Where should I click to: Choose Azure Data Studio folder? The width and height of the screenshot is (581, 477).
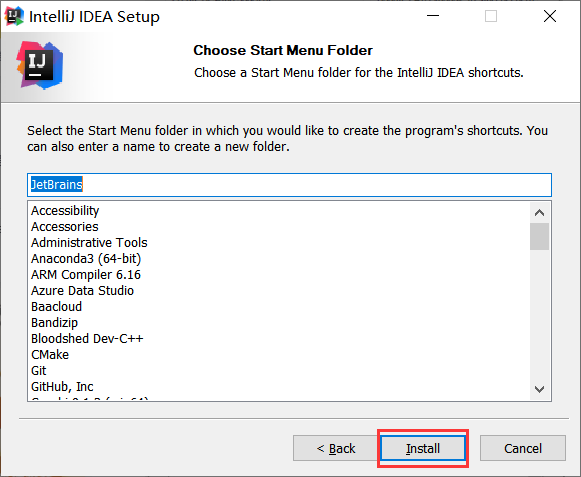pos(82,291)
